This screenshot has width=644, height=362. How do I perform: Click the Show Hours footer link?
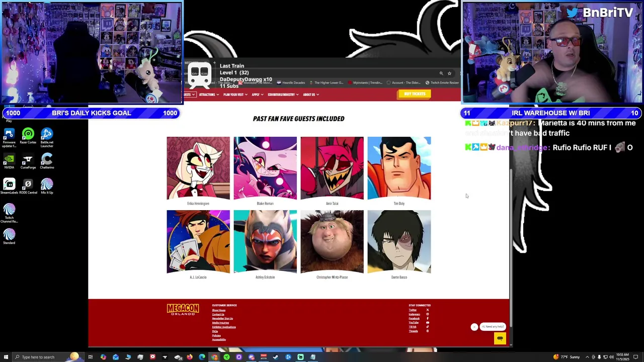coord(218,310)
